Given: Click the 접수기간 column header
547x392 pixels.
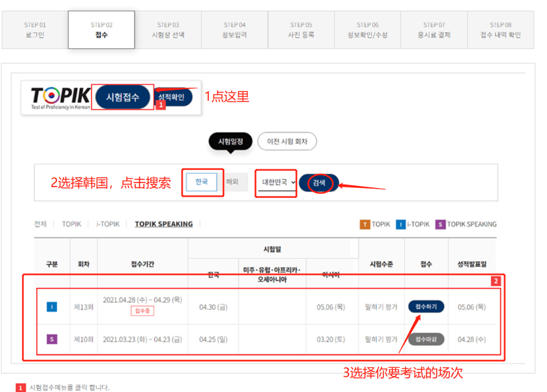Looking at the screenshot, I should (x=143, y=264).
